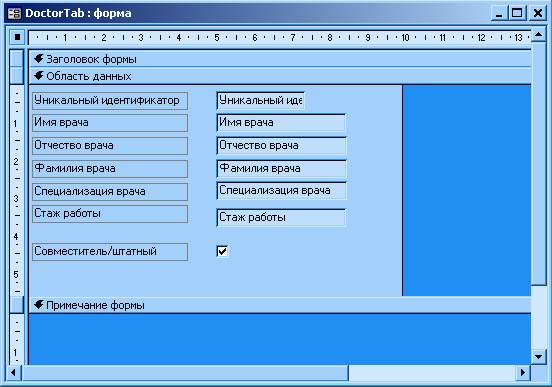The width and height of the screenshot is (552, 387).
Task: Click scroll down arrow on vertical scrollbar
Action: [538, 357]
